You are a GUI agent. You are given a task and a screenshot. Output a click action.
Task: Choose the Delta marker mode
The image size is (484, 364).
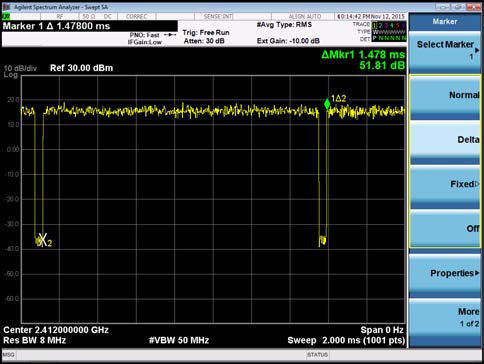[x=445, y=142]
